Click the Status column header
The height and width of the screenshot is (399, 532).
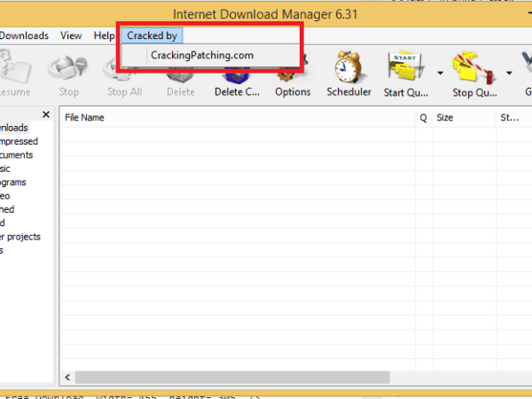pyautogui.click(x=513, y=117)
